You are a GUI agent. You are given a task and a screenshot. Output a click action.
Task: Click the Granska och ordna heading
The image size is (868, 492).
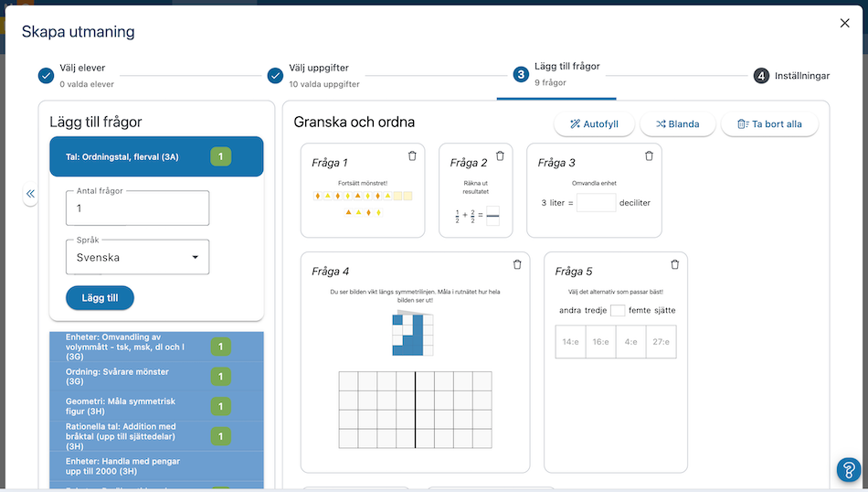coord(355,122)
